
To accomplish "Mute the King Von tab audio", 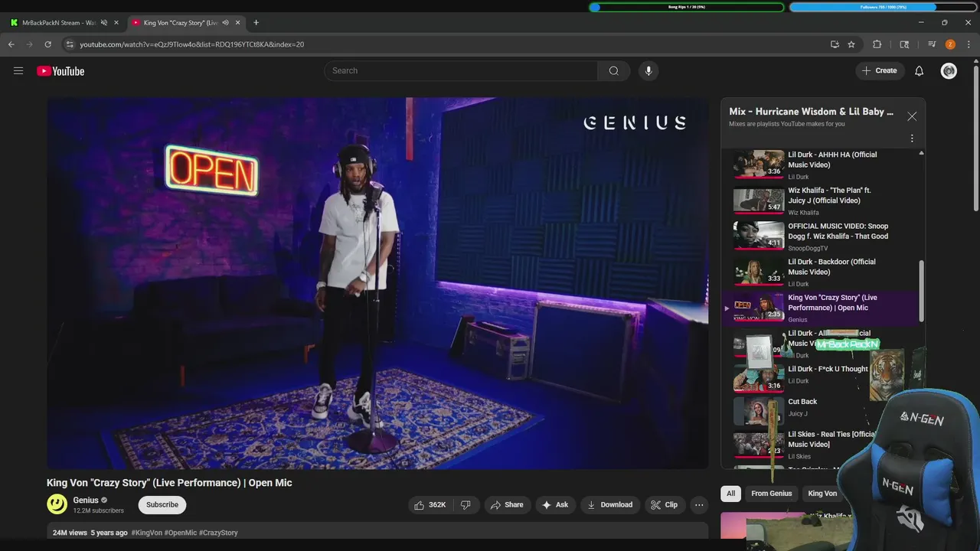I will pyautogui.click(x=225, y=23).
